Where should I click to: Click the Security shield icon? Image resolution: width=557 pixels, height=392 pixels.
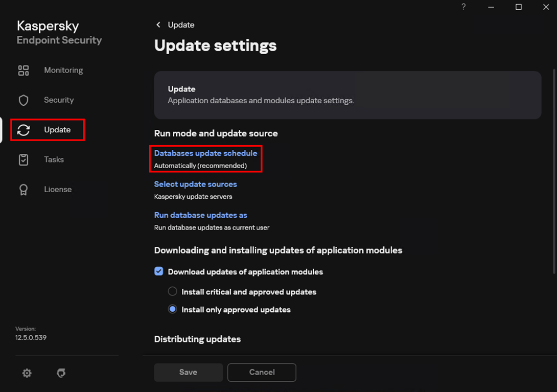[24, 100]
